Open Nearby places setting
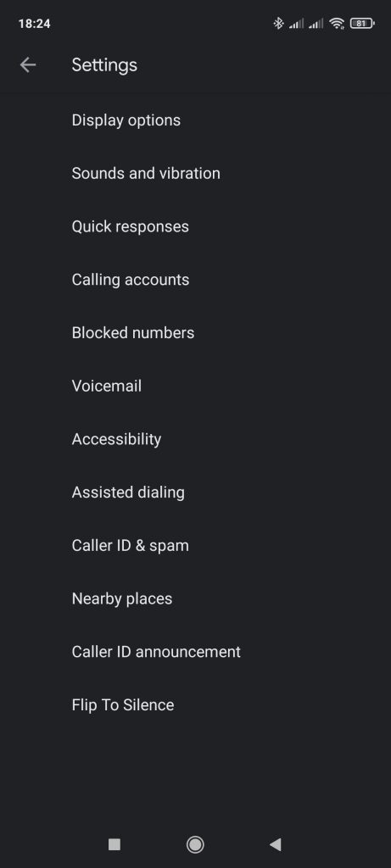391x868 pixels. coord(195,598)
